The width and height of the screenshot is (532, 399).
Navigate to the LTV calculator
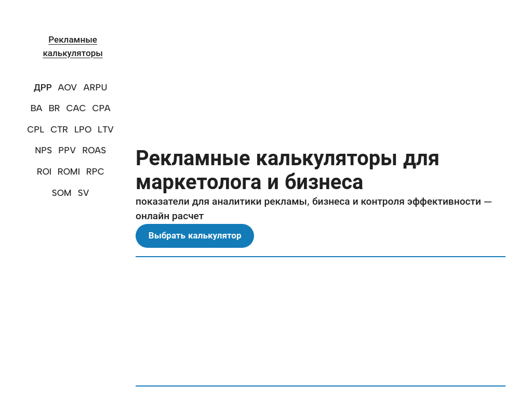pos(105,129)
